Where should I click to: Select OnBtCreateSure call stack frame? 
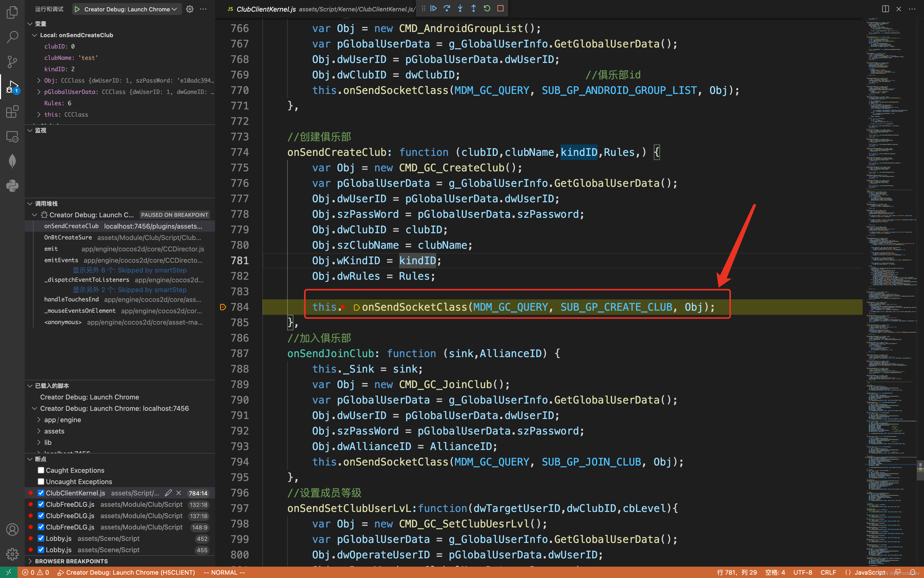[x=120, y=237]
